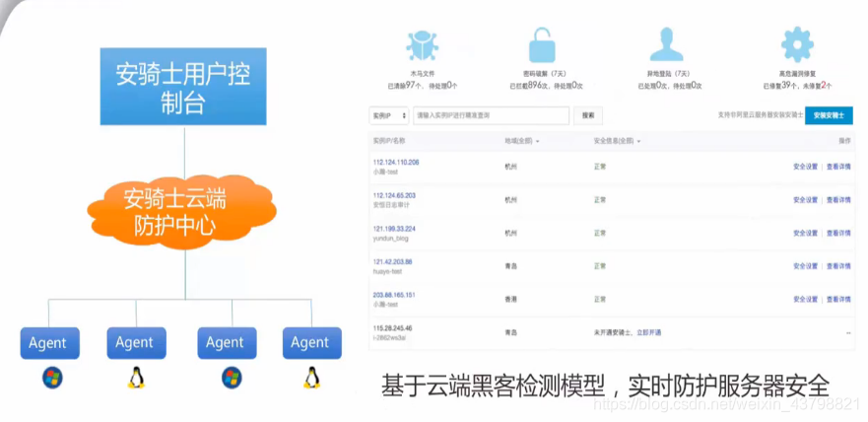
Task: Open 安全设置 for 203.88.165.151
Action: click(x=806, y=300)
